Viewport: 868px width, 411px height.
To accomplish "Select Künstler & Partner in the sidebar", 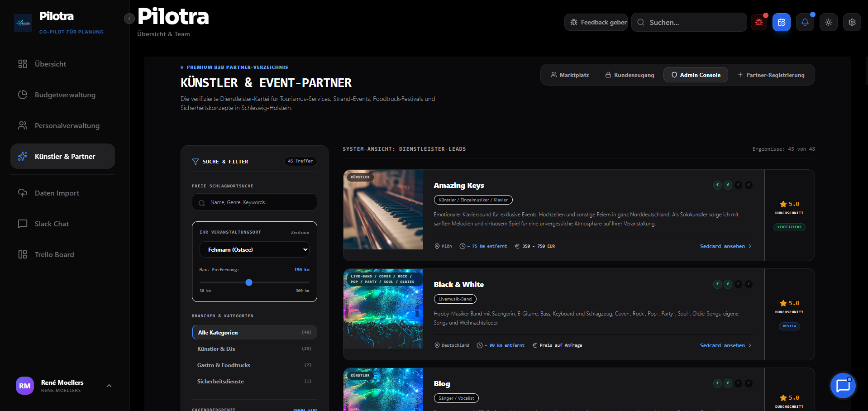I will pyautogui.click(x=62, y=156).
